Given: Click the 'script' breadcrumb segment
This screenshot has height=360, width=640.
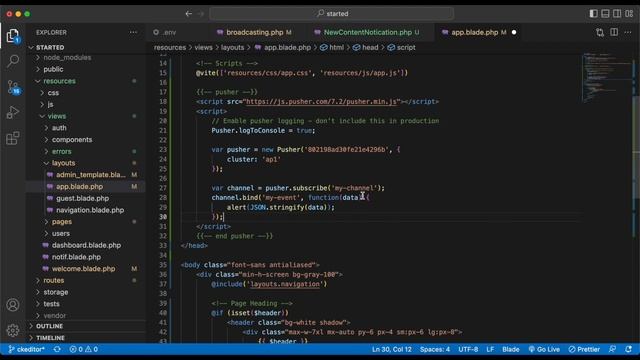Looking at the screenshot, I should click(x=402, y=47).
